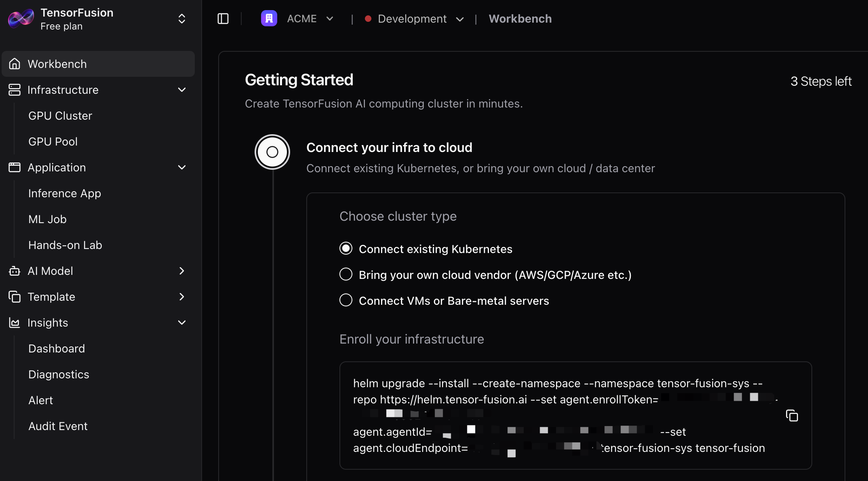Go to Audit Event page
Viewport: 868px width, 481px height.
coord(58,426)
